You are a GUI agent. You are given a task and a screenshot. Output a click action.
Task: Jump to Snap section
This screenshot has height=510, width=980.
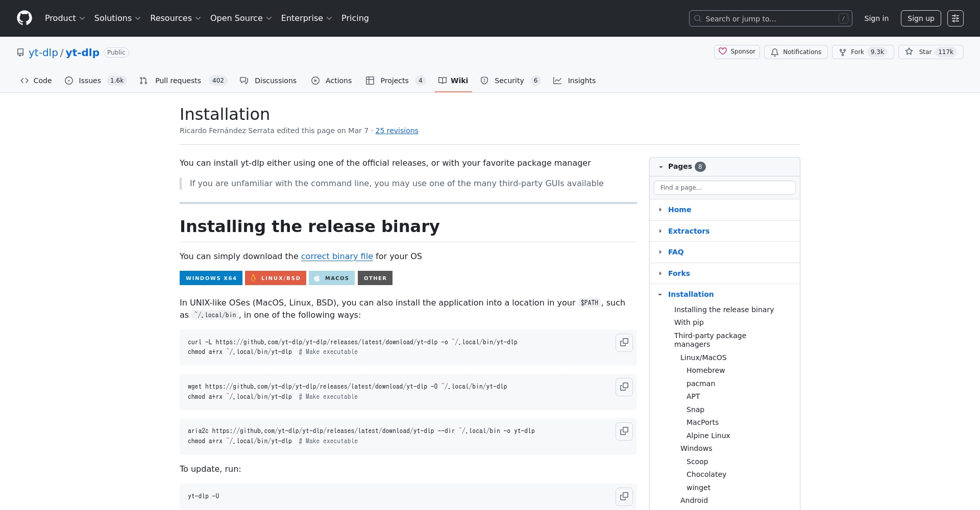tap(695, 410)
